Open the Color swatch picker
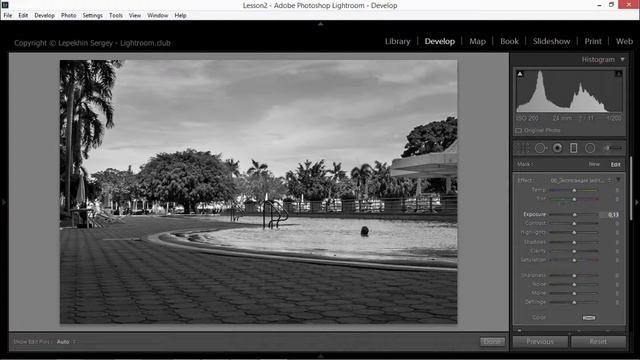 pos(589,318)
